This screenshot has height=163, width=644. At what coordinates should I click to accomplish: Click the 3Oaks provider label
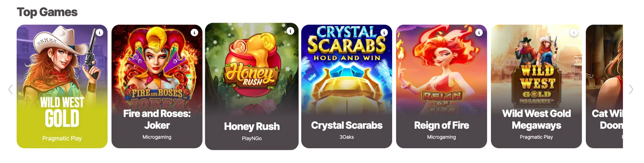point(347,137)
